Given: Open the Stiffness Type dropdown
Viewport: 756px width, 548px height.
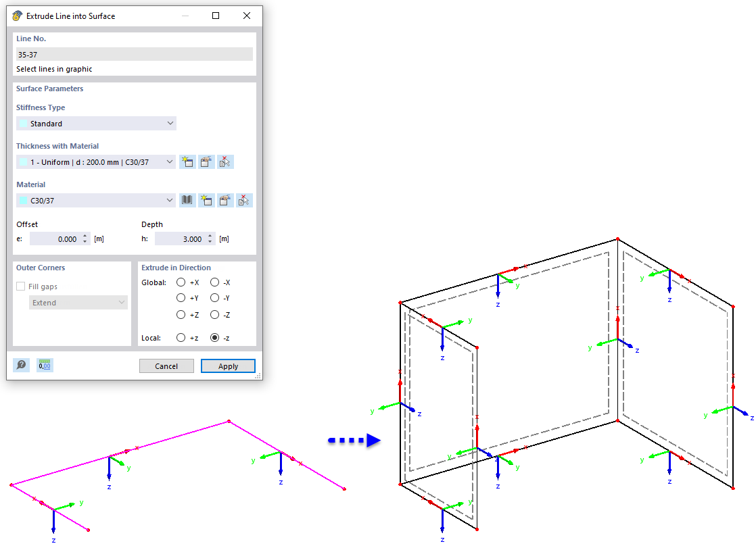Looking at the screenshot, I should pyautogui.click(x=171, y=123).
